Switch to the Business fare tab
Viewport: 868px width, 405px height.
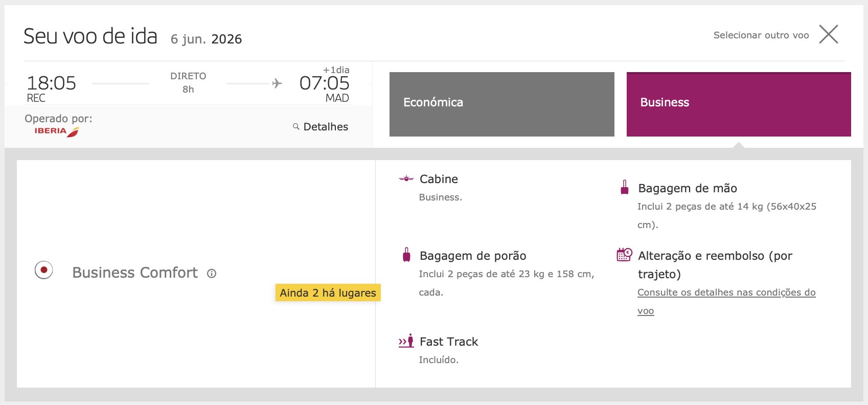tap(739, 104)
